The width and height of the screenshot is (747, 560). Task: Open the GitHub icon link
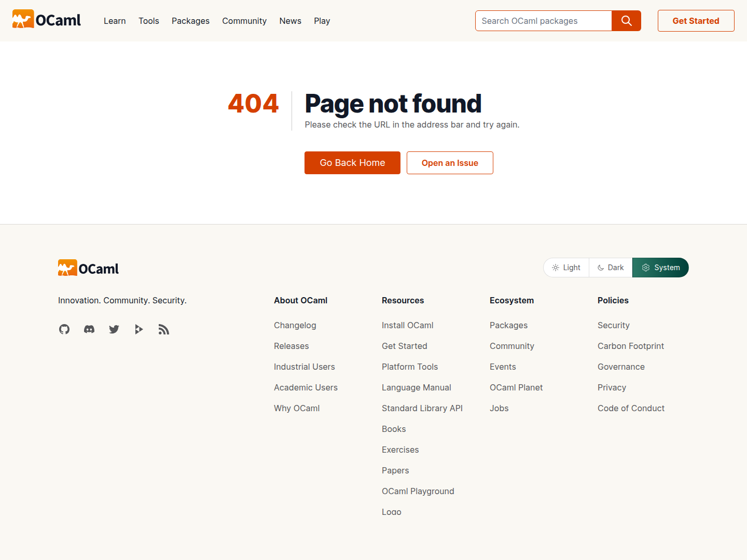click(64, 329)
